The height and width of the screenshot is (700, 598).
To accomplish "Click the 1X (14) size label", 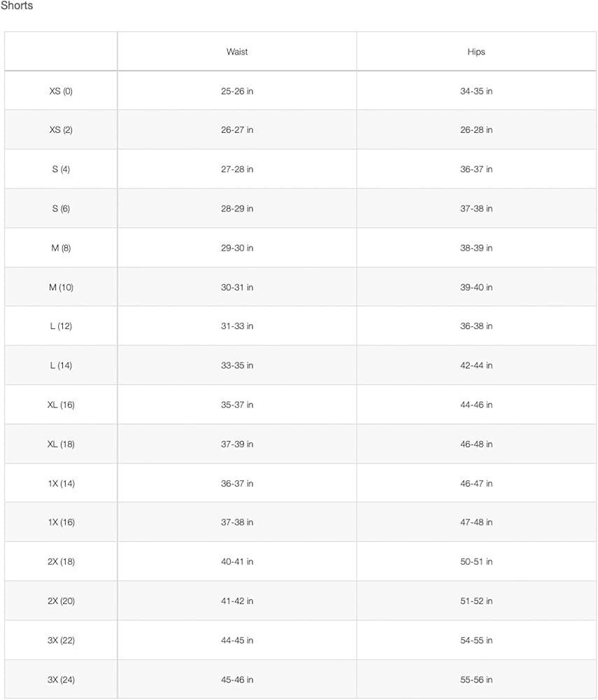I will (x=61, y=484).
